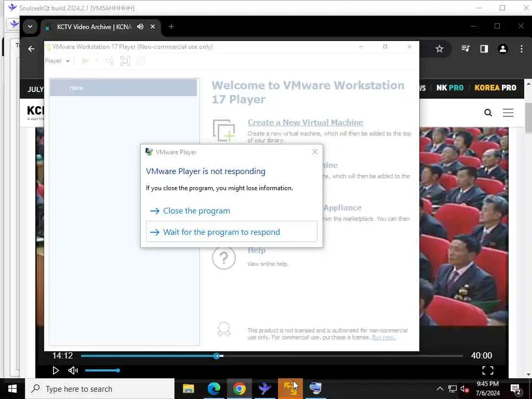532x399 pixels.
Task: Play the KCTV video
Action: click(x=56, y=370)
